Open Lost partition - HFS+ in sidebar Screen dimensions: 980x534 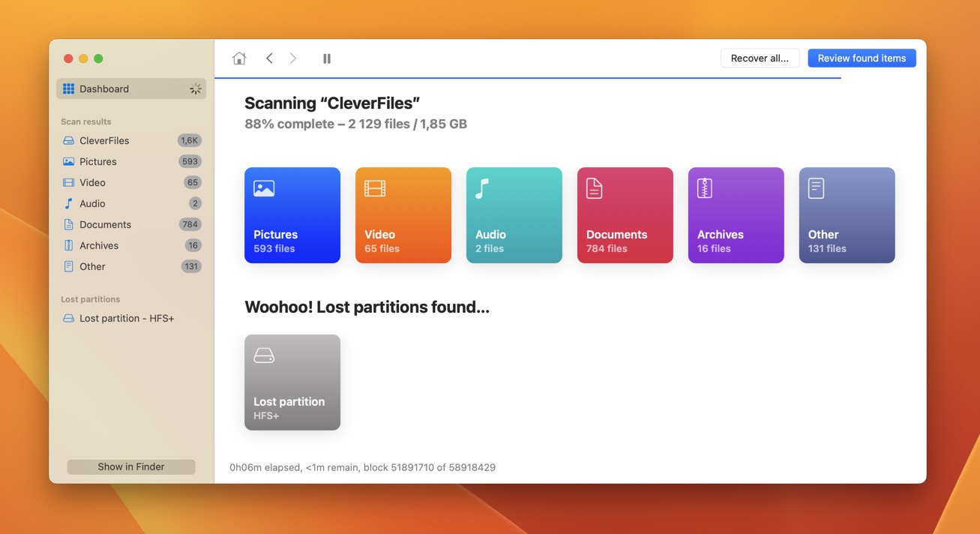click(131, 318)
